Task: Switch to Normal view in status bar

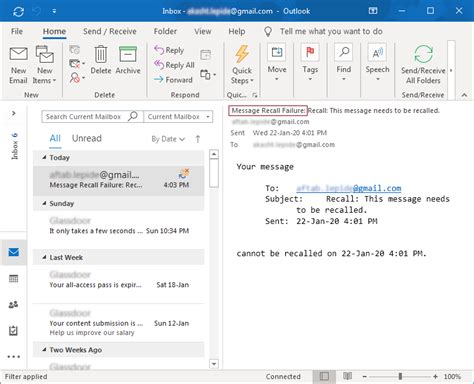Action: 324,376
